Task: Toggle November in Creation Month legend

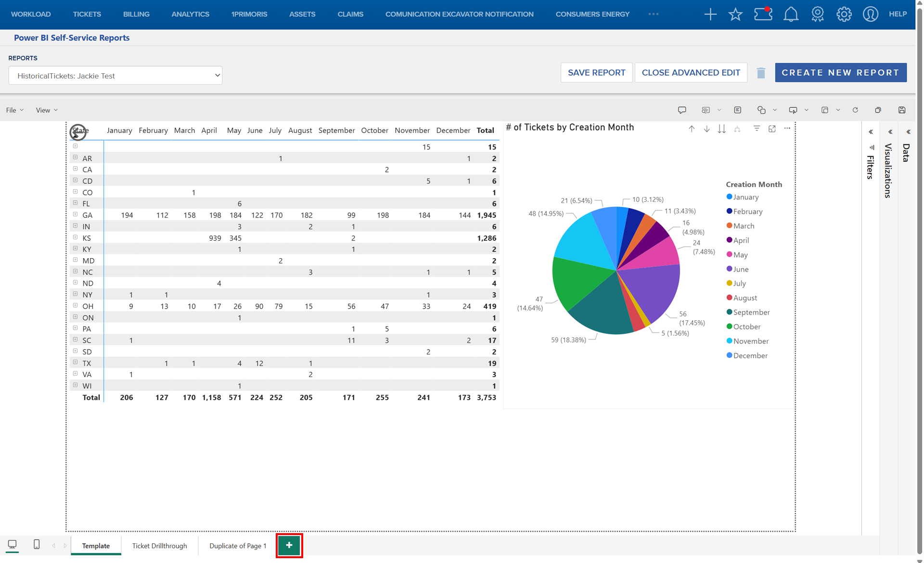Action: click(751, 341)
